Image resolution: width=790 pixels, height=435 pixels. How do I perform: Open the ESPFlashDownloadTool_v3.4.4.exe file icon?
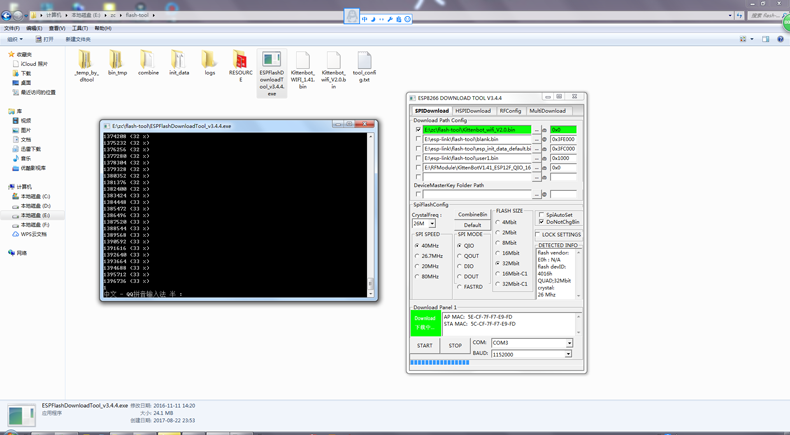click(x=271, y=62)
